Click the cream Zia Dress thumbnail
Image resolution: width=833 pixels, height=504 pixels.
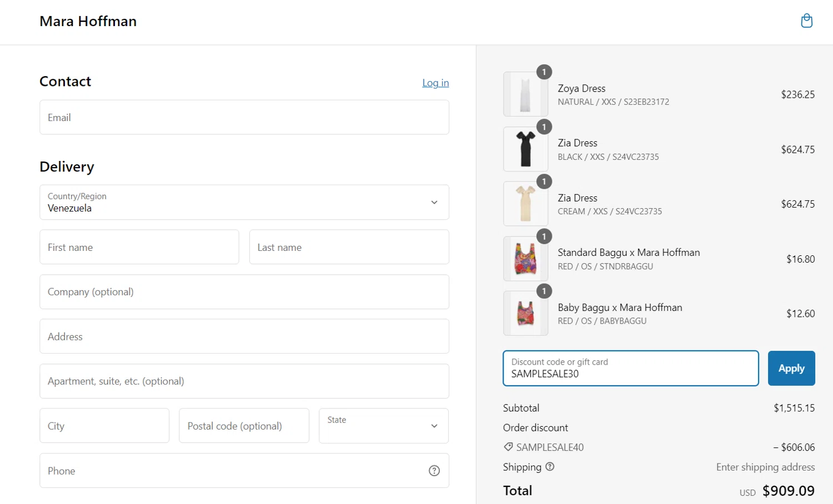click(525, 204)
